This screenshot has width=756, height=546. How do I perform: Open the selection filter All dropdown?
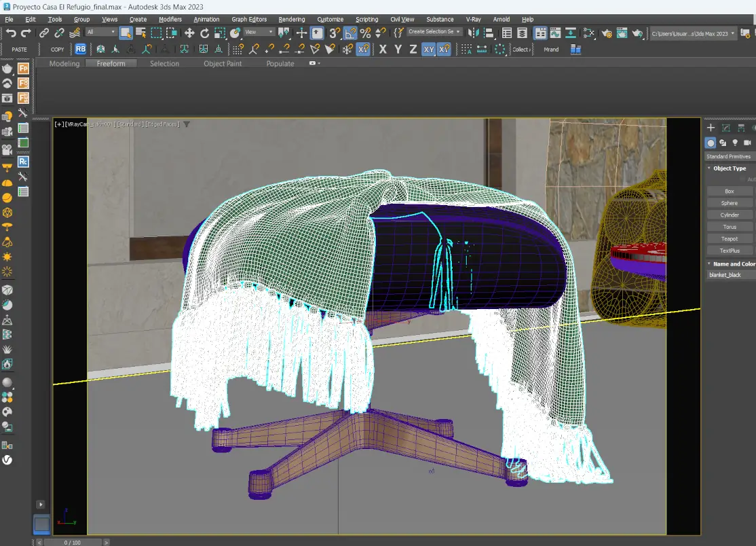click(100, 33)
